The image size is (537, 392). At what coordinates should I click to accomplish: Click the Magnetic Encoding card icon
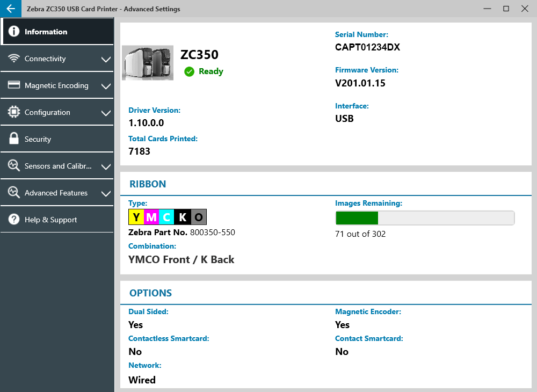coord(14,85)
